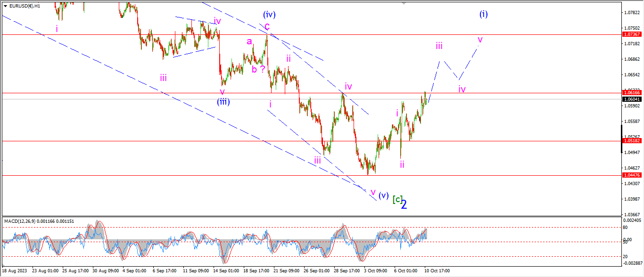Click the 80 level on MACD scale
The image size is (644, 277).
point(626,228)
